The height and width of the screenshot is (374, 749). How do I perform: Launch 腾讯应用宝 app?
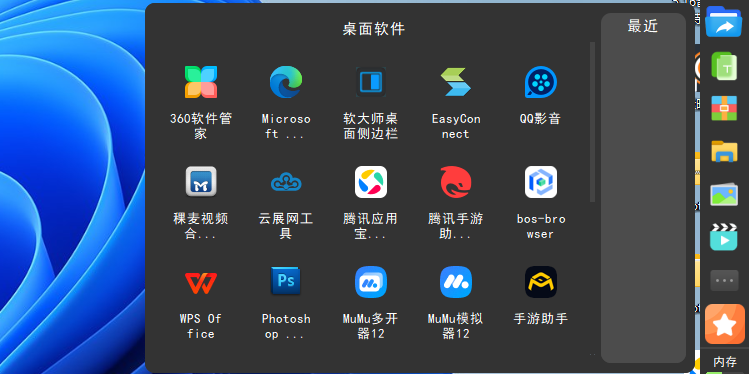pyautogui.click(x=371, y=182)
